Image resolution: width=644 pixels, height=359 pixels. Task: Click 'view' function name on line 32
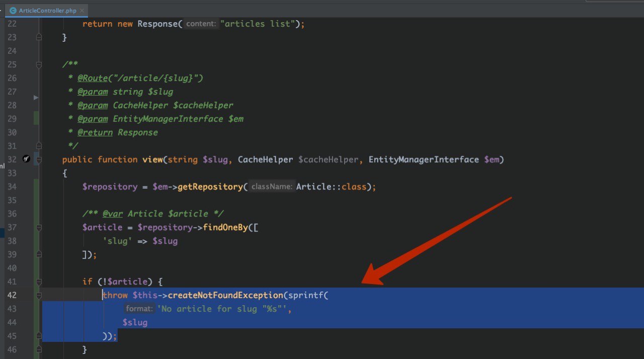(x=152, y=160)
